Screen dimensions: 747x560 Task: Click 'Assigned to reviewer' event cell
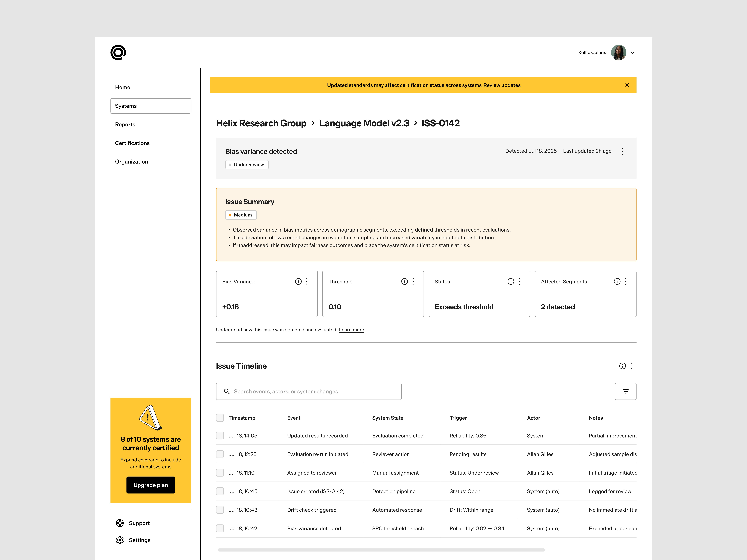pyautogui.click(x=312, y=473)
